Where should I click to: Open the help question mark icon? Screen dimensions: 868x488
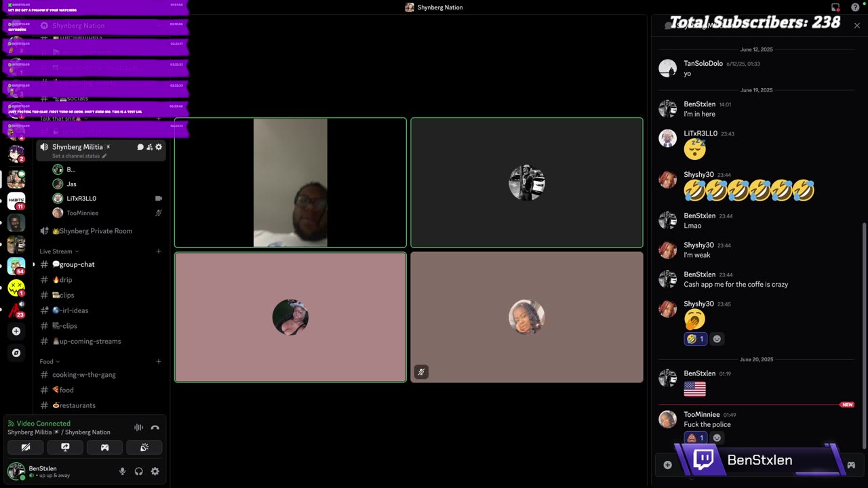[855, 7]
